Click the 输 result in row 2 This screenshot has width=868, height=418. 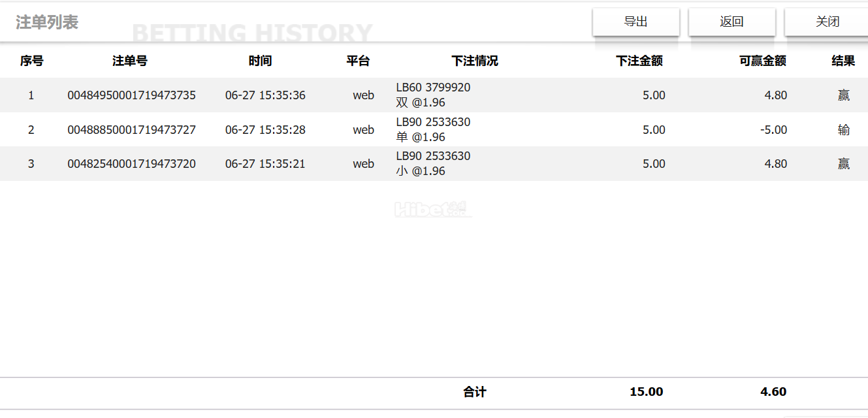point(844,130)
